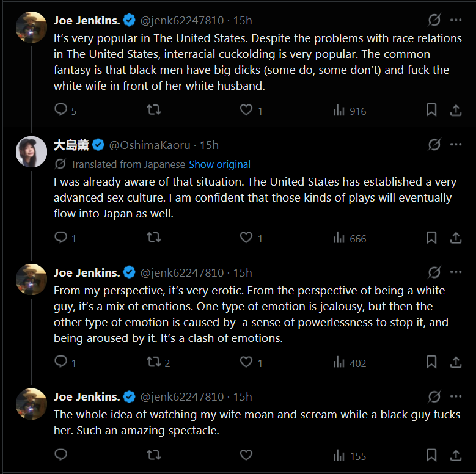Open the more options menu on the 916-view tweet
The image size is (476, 474).
(456, 20)
